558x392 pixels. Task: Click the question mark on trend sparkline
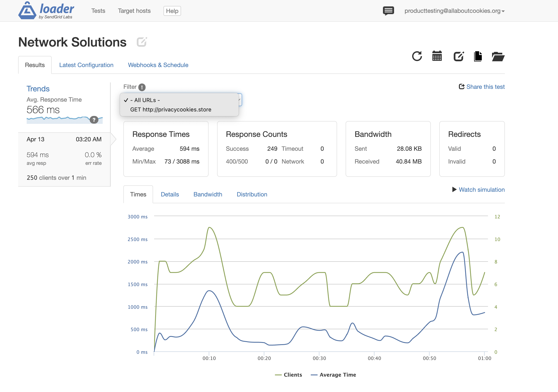[94, 120]
